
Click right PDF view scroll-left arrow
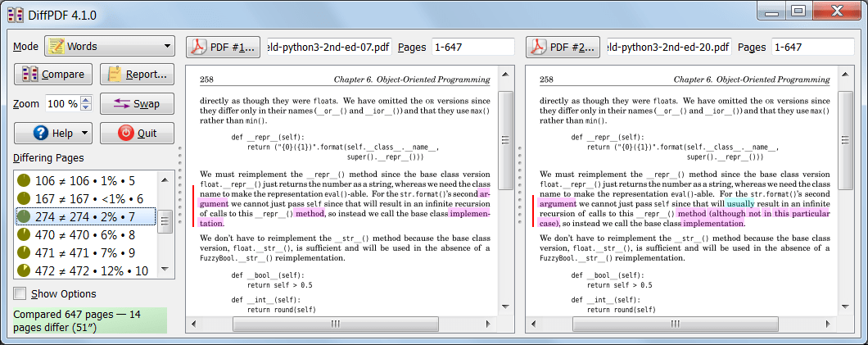534,324
